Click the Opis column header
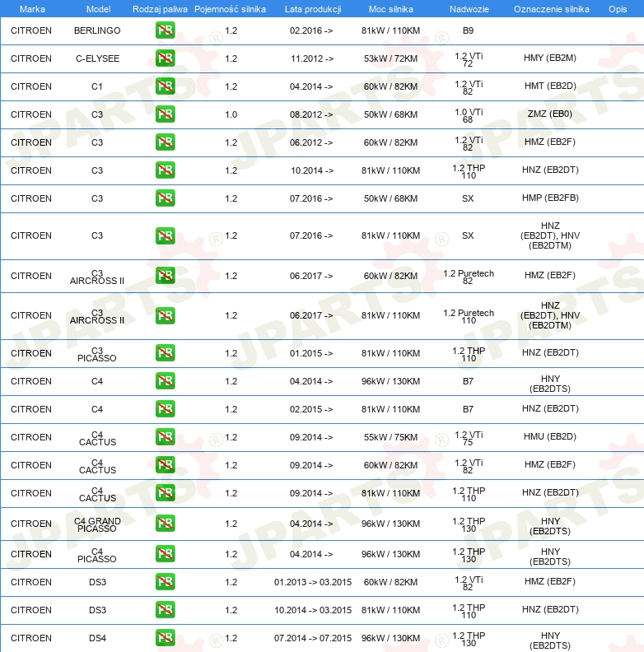This screenshot has width=644, height=652. tap(617, 8)
